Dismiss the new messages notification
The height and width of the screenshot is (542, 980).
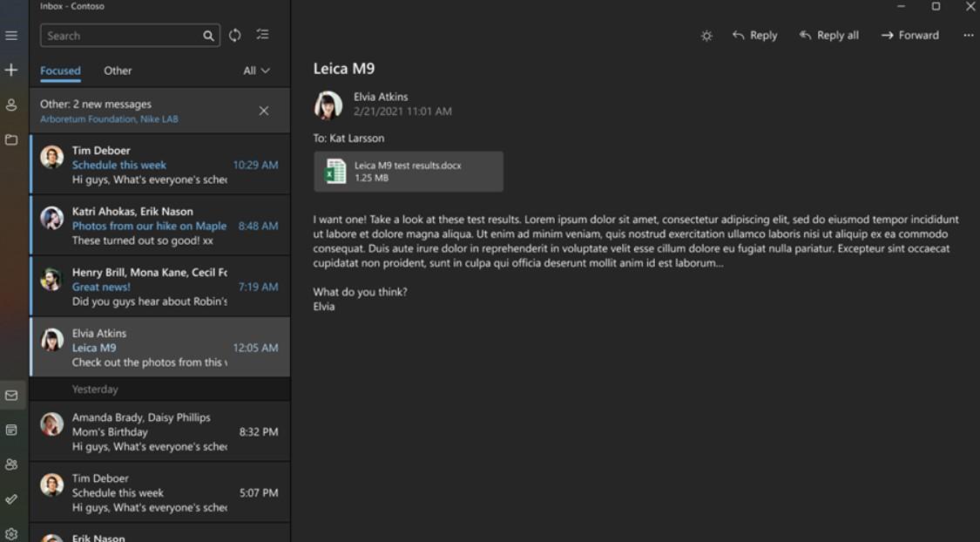264,111
